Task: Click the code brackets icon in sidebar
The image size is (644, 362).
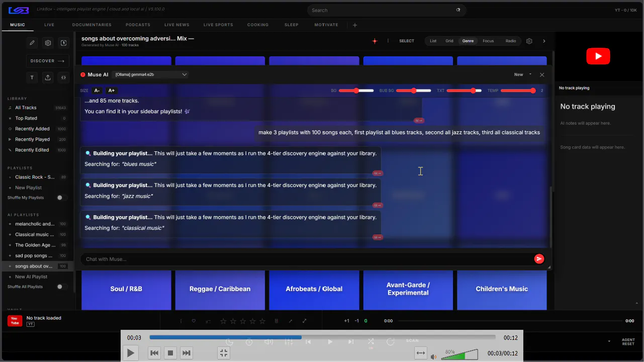Action: (63, 77)
